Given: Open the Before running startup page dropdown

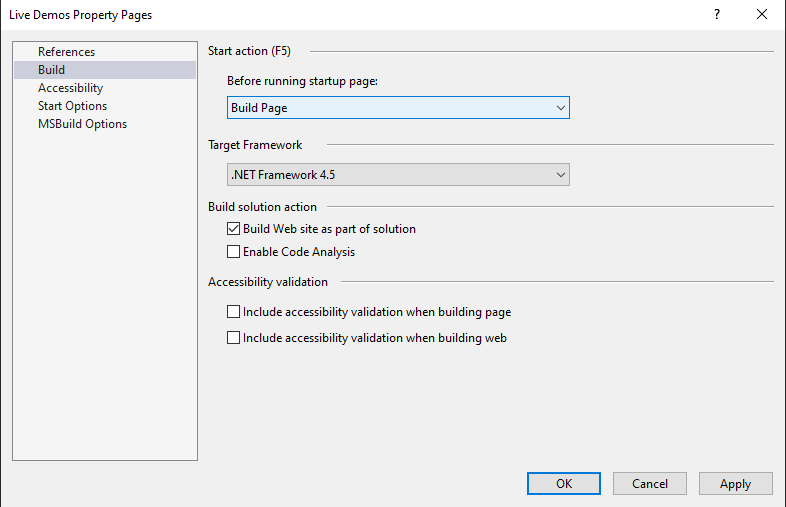Looking at the screenshot, I should pyautogui.click(x=398, y=108).
